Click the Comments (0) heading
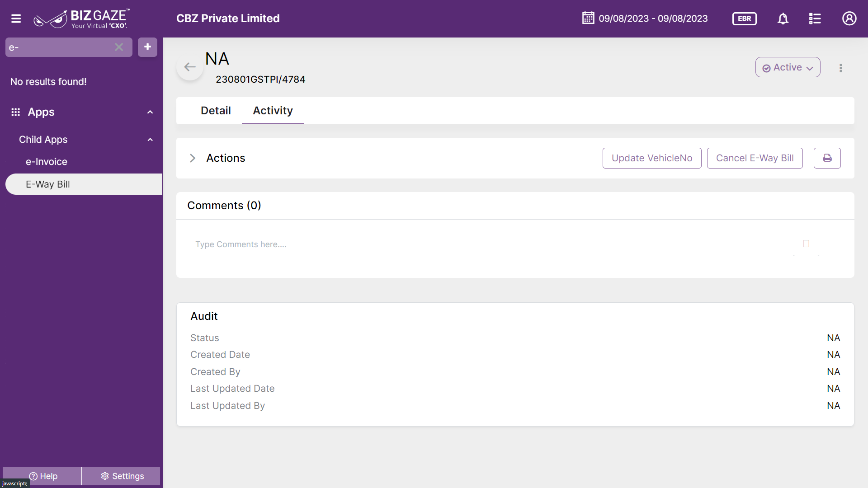The height and width of the screenshot is (488, 868). (x=224, y=206)
